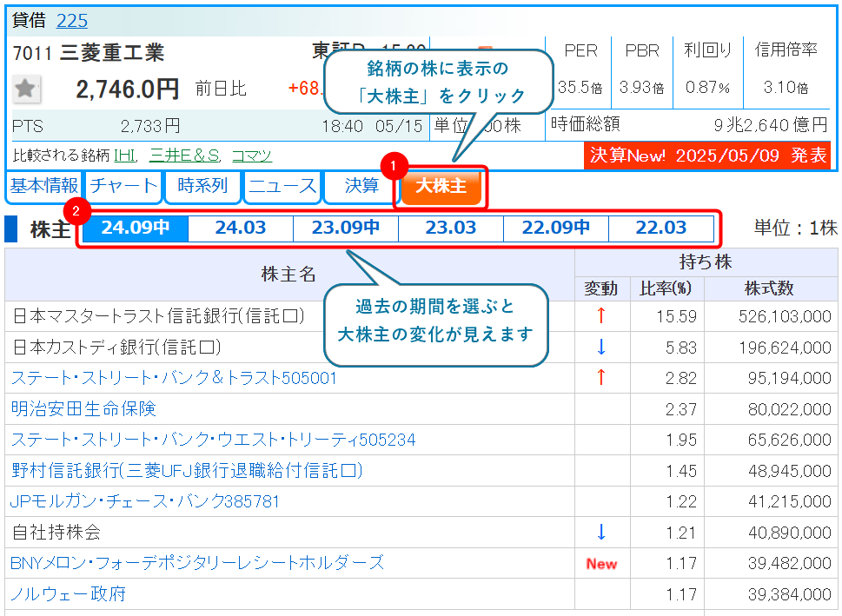This screenshot has height=616, width=842.
Task: Click the 41,215,000 share count
Action: (790, 502)
